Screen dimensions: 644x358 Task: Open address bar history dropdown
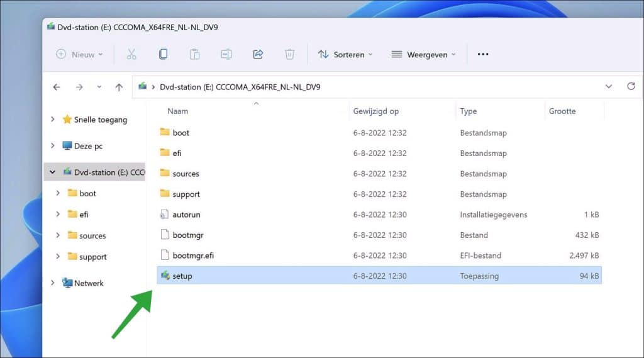pos(609,86)
